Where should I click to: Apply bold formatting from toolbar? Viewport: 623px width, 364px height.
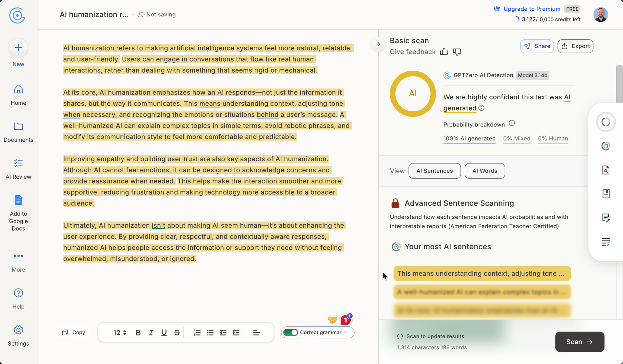point(138,333)
